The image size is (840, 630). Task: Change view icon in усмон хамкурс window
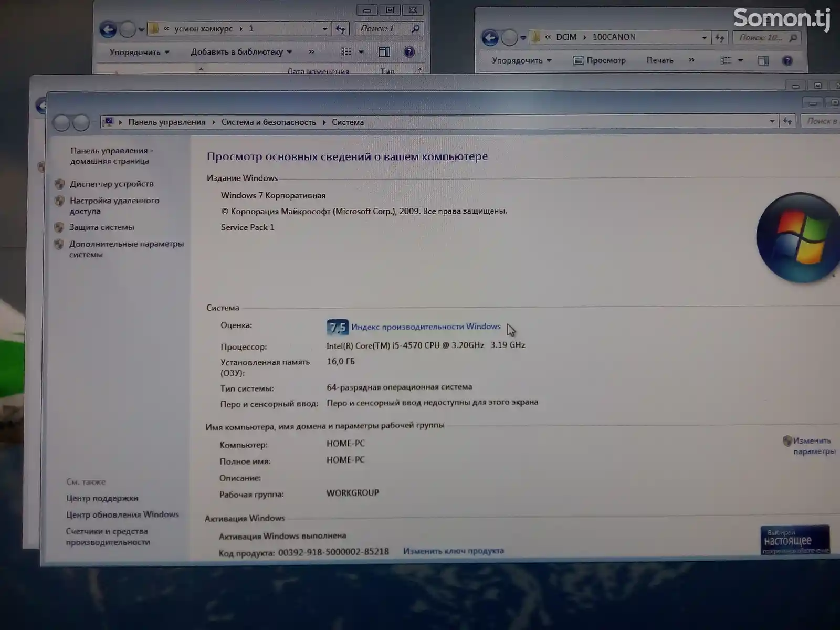pyautogui.click(x=346, y=52)
